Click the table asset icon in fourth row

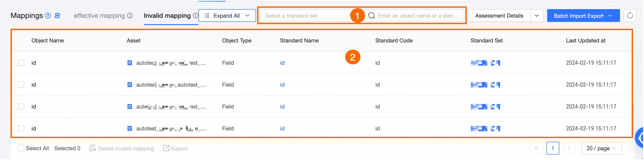(129, 128)
